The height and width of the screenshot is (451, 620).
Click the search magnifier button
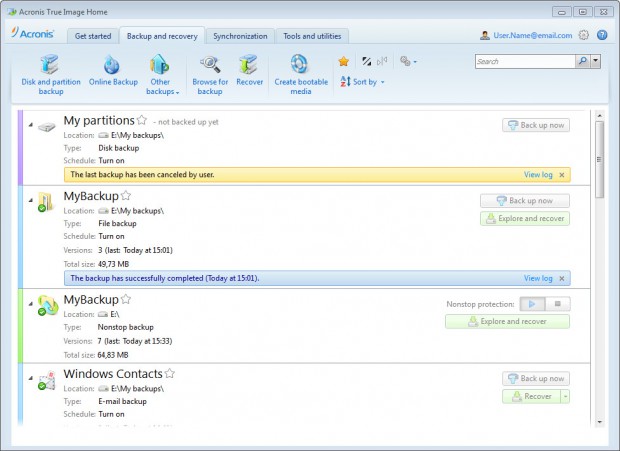(x=582, y=61)
